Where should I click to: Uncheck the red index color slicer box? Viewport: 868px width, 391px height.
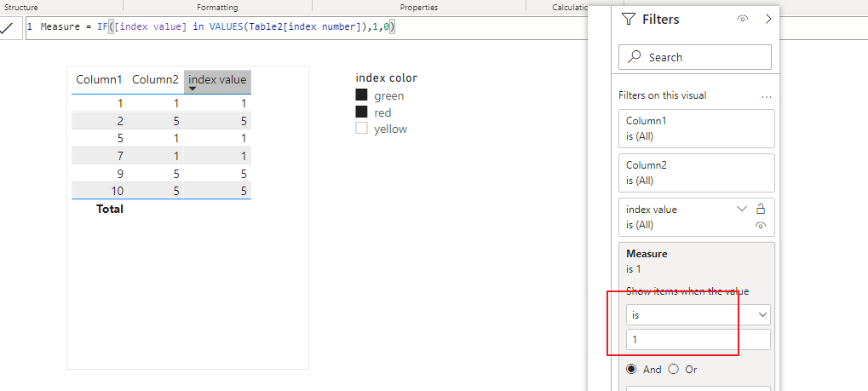pos(361,112)
